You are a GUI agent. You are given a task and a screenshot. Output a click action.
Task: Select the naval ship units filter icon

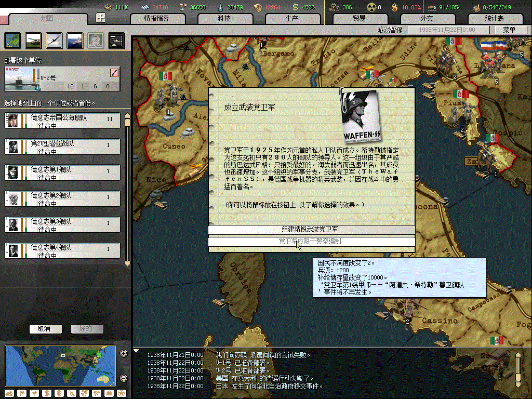[x=74, y=40]
